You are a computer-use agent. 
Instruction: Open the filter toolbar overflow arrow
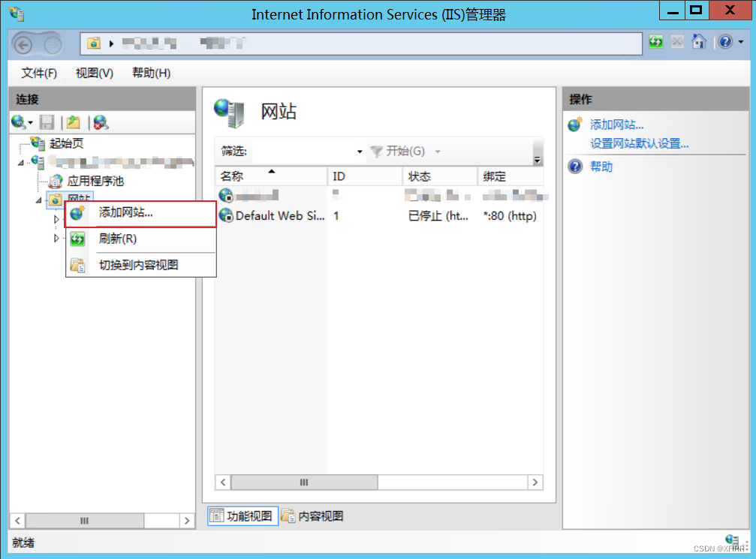click(x=537, y=160)
